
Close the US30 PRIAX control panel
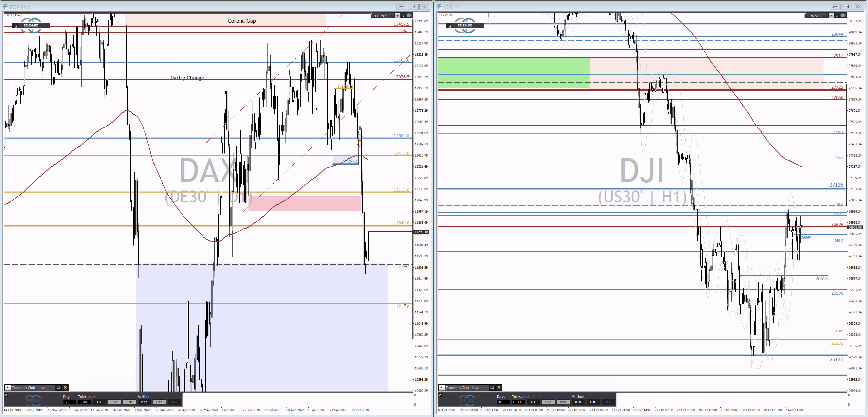(440, 395)
